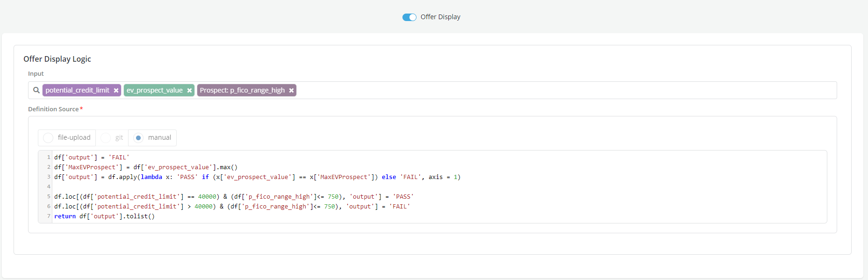868x280 pixels.
Task: Remove the potential_credit_limit tag
Action: 116,91
